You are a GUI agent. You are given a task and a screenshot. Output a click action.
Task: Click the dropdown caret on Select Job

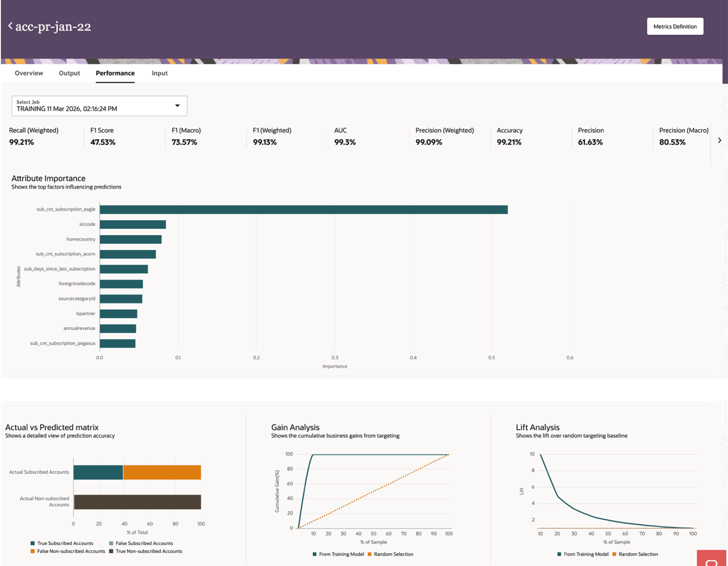click(178, 105)
